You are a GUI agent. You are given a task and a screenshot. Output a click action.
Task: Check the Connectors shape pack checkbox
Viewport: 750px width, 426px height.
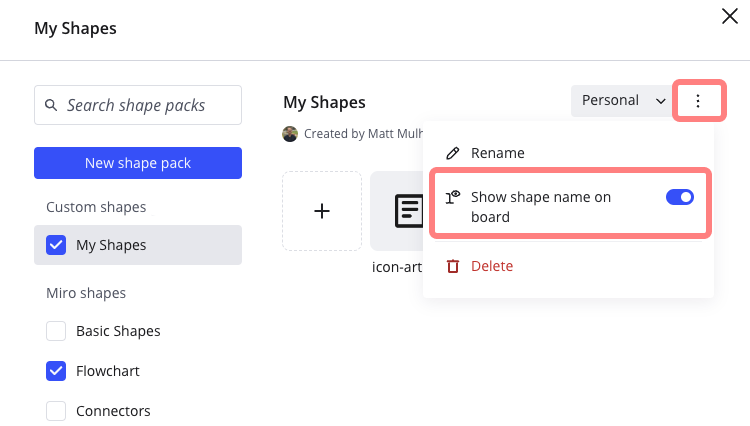click(57, 411)
